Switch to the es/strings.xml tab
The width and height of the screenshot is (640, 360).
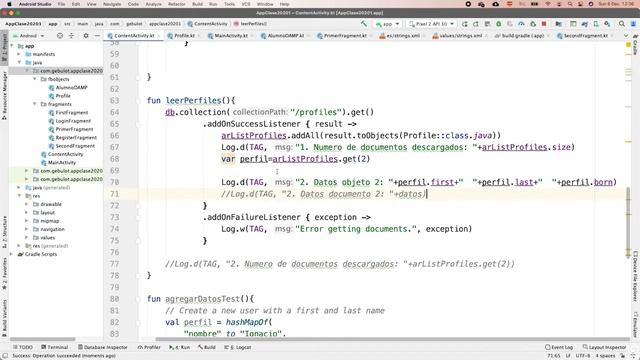tap(402, 36)
